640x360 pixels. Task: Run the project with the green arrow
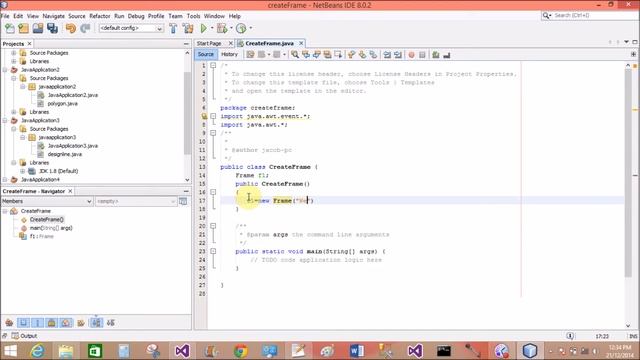pos(204,28)
